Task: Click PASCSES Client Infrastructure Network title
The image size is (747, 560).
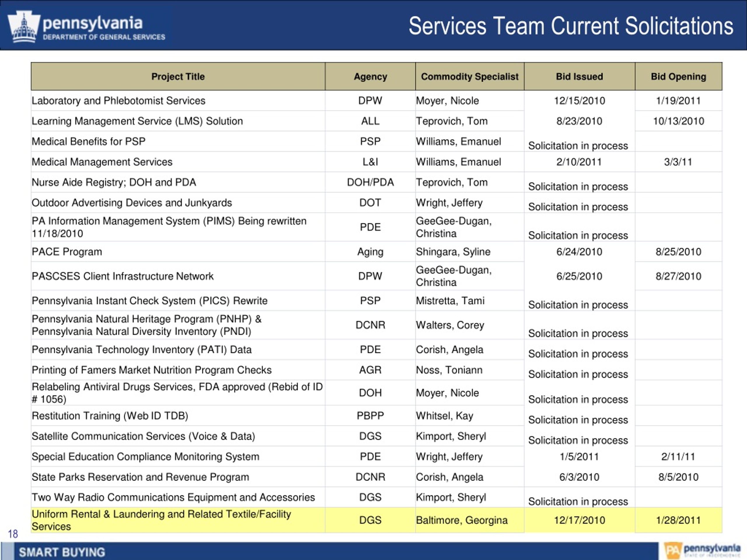Action: pos(123,276)
